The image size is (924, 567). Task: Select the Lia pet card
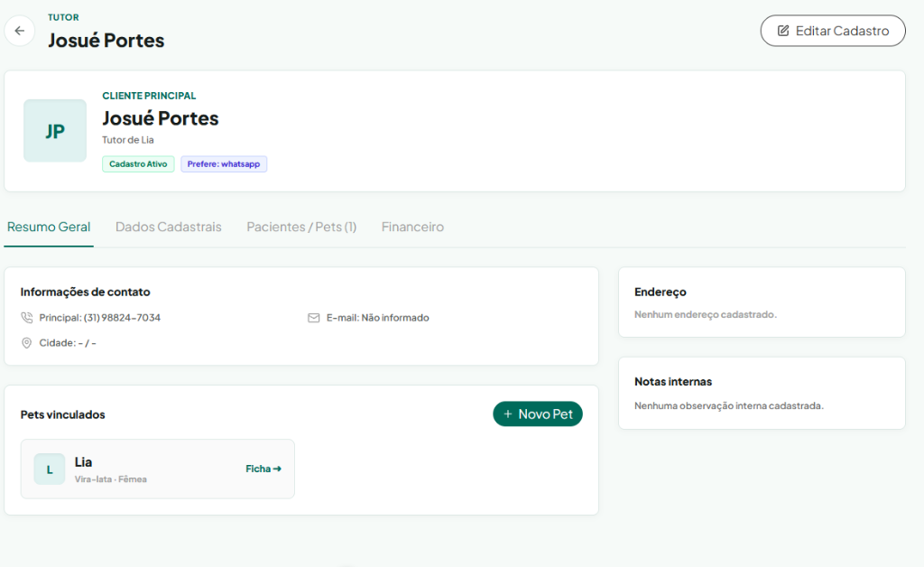pos(158,469)
